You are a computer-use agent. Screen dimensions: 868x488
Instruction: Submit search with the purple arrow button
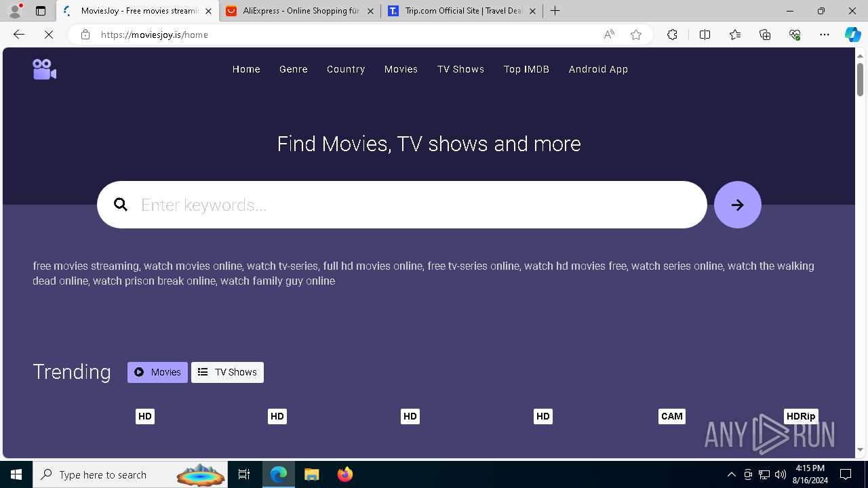coord(738,205)
